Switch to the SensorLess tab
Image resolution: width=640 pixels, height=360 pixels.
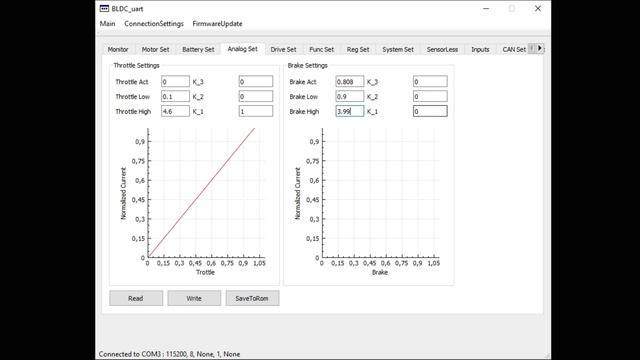[442, 49]
